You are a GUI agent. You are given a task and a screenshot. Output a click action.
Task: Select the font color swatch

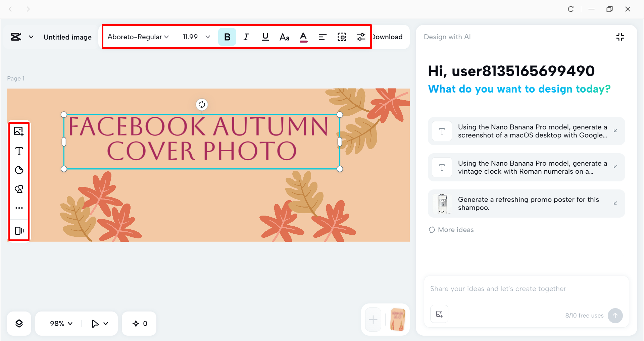click(x=303, y=37)
